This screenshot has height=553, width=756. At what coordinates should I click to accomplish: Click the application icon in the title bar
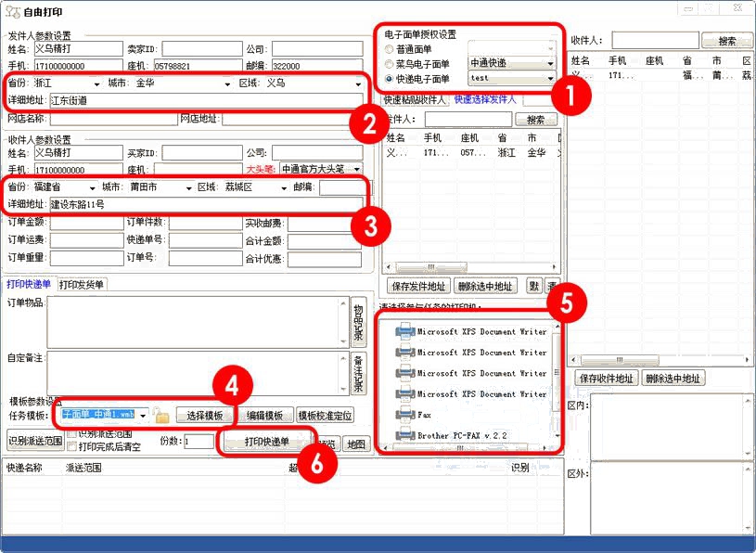[x=10, y=10]
